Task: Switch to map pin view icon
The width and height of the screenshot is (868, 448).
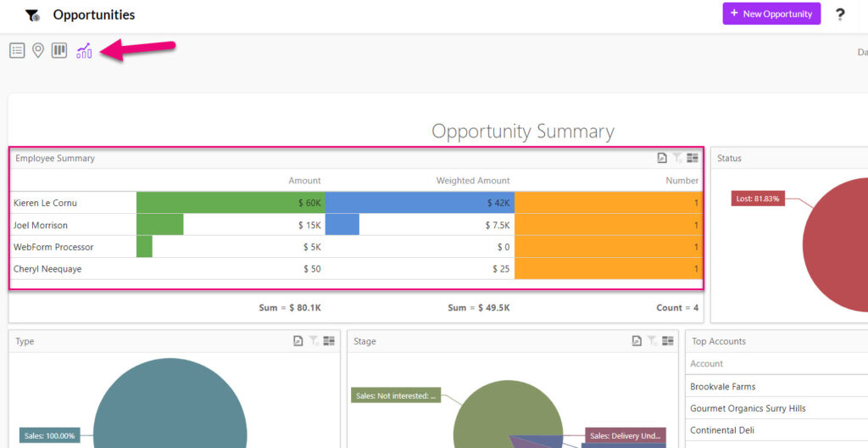Action: pos(37,50)
